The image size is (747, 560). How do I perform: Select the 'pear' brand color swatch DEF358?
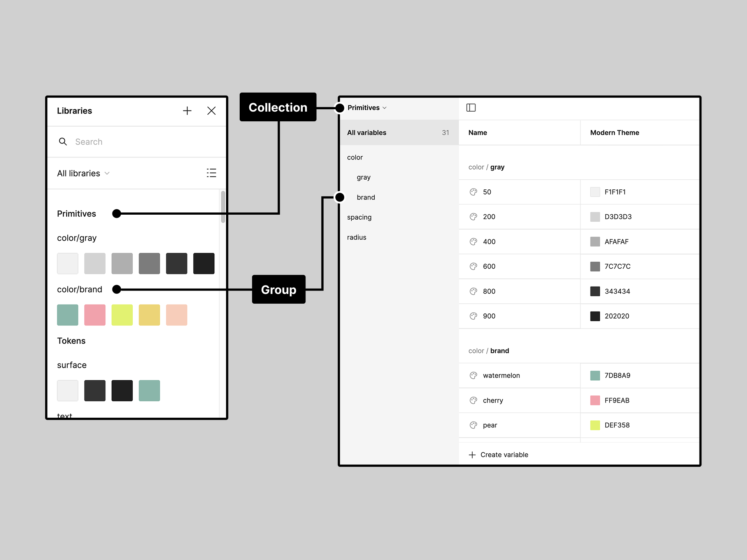coord(595,424)
